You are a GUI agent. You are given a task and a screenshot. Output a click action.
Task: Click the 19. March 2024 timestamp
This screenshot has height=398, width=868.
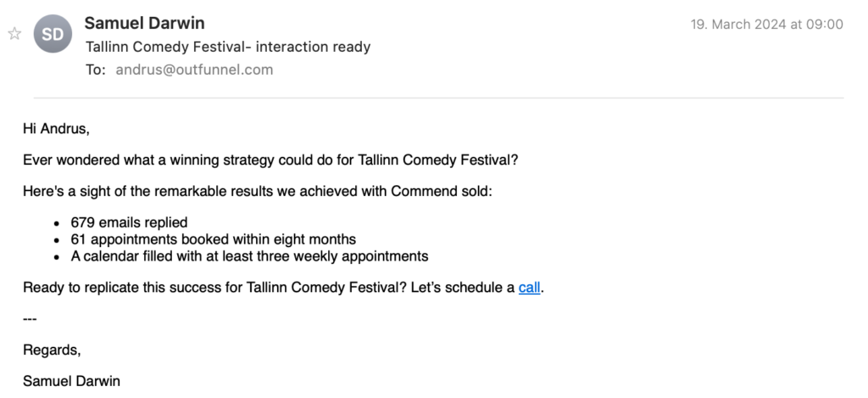point(767,24)
